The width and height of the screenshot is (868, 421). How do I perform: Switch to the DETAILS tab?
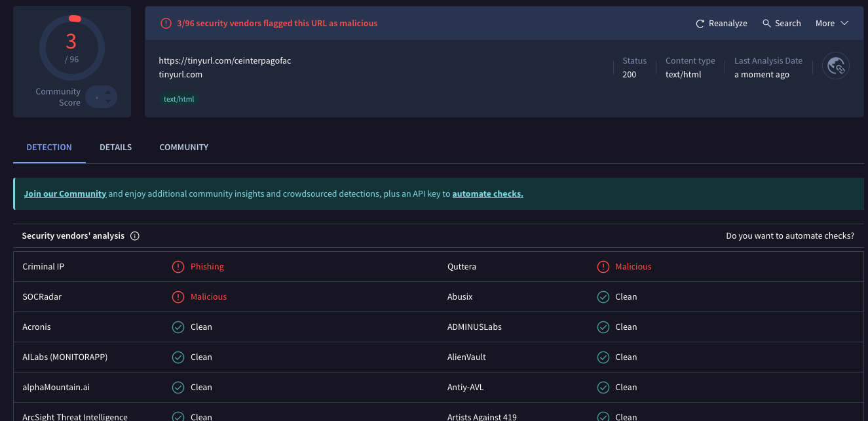tap(116, 148)
